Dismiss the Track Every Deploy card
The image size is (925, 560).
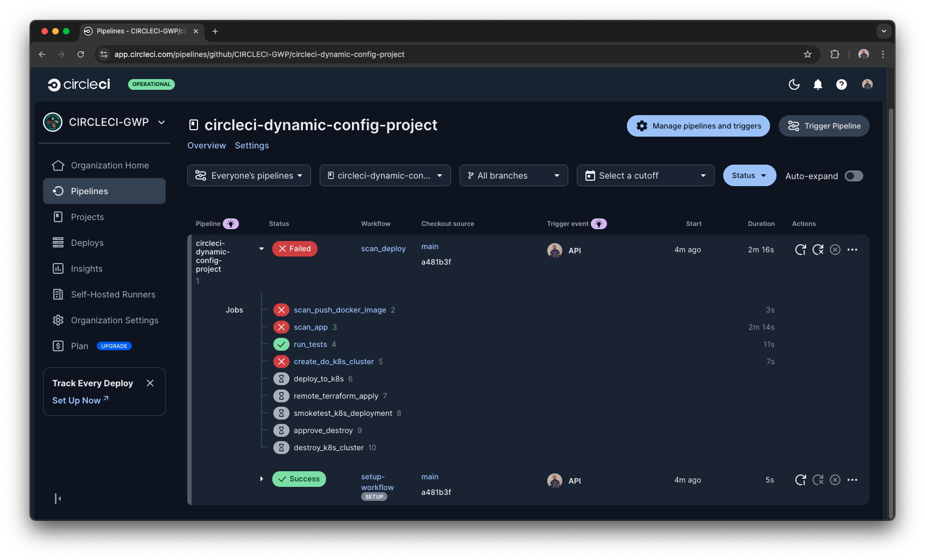coord(150,383)
